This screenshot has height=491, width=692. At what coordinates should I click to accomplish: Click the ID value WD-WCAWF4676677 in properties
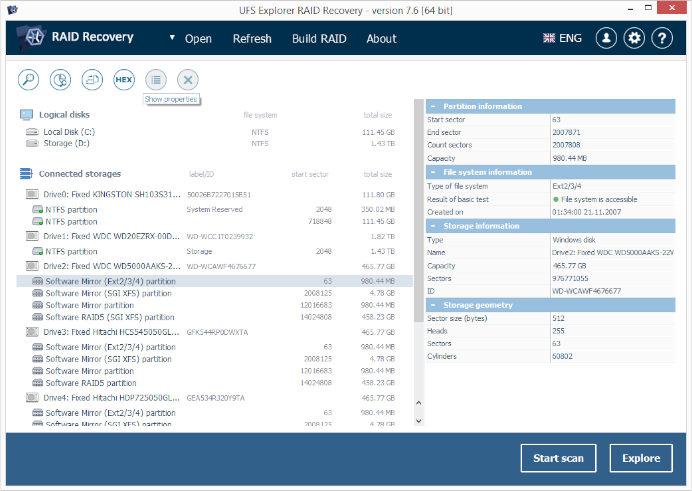(587, 291)
